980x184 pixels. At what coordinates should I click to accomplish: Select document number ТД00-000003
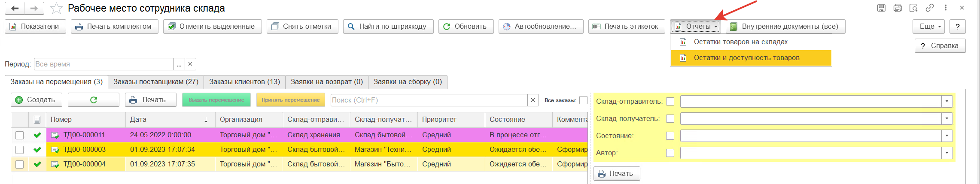click(84, 150)
